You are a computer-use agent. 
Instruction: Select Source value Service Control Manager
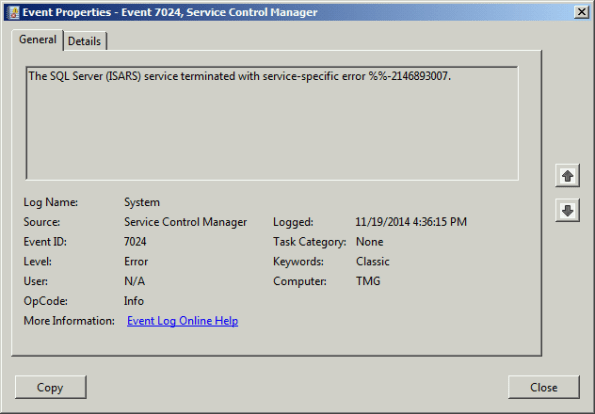[x=185, y=222]
